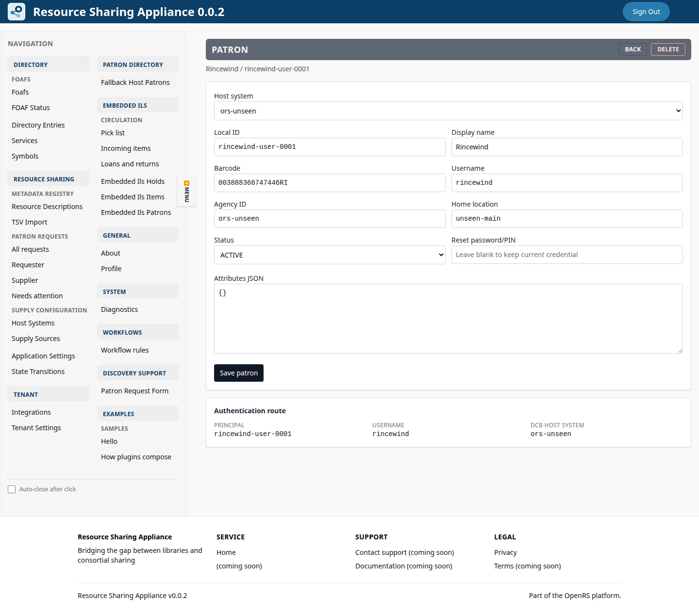Screen dimensions: 699x616
Task: Click the Home location field
Action: [567, 219]
